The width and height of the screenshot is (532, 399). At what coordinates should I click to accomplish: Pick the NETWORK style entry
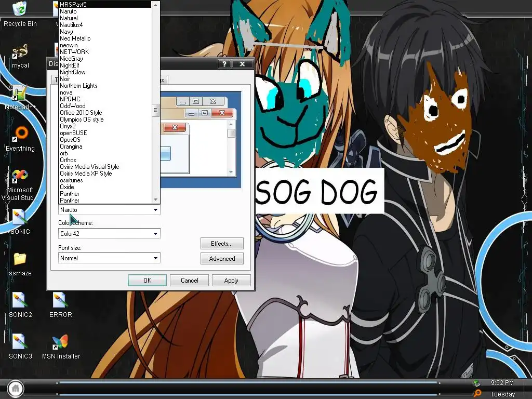[x=105, y=51]
